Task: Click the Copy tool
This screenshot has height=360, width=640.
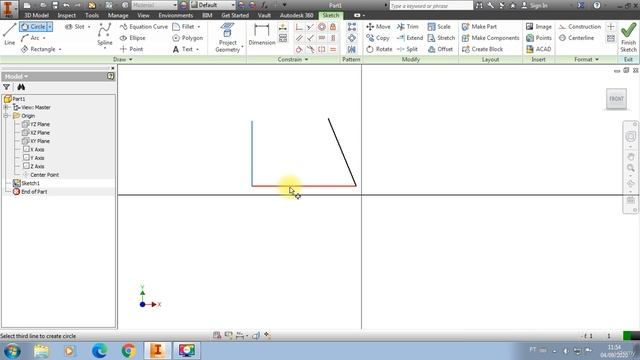Action: (378, 38)
